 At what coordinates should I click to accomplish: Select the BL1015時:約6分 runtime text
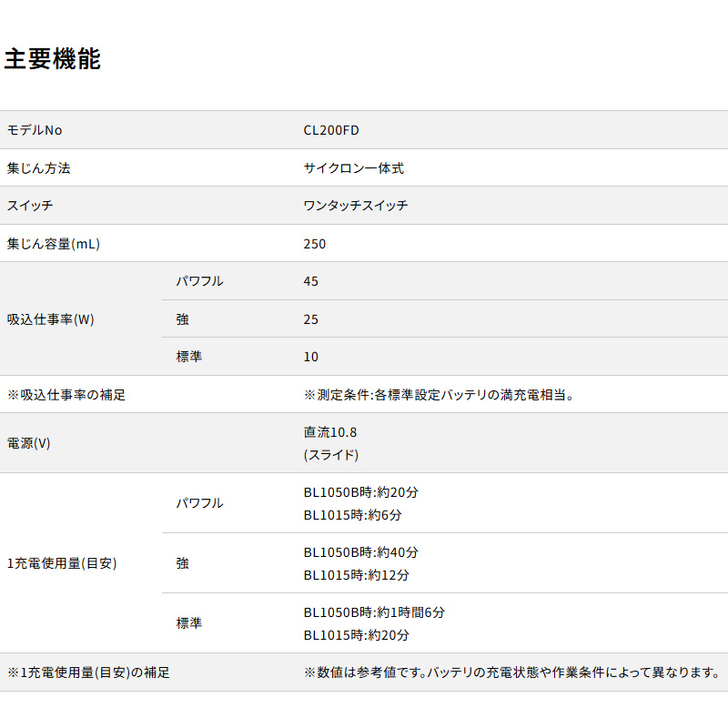353,515
